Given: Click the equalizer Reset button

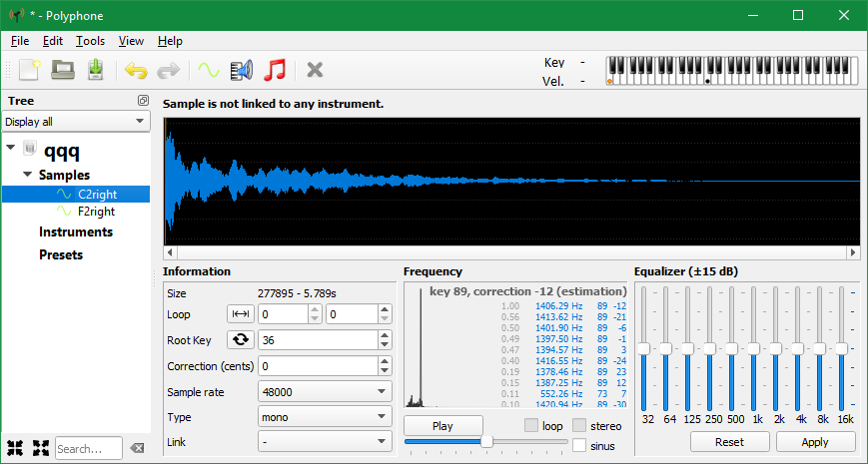Looking at the screenshot, I should 729,442.
